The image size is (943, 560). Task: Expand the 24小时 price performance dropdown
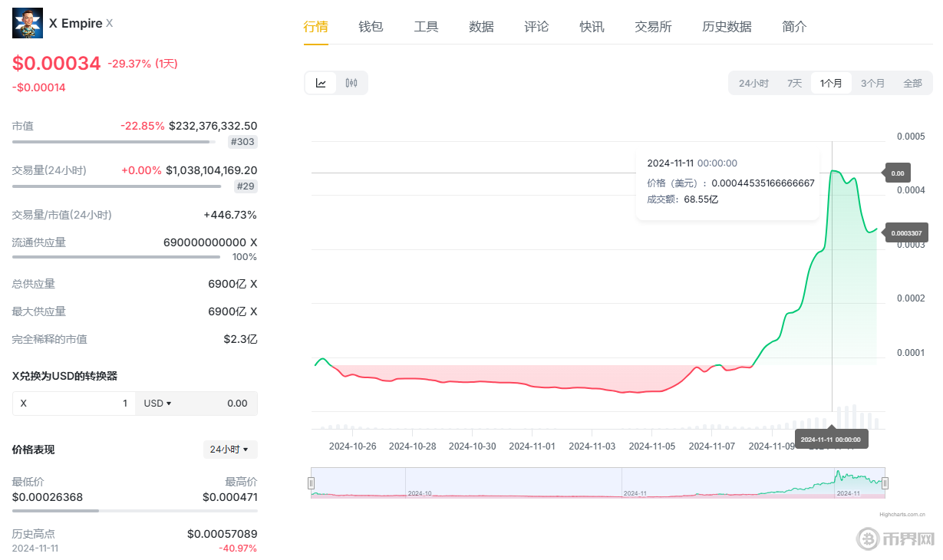[229, 450]
